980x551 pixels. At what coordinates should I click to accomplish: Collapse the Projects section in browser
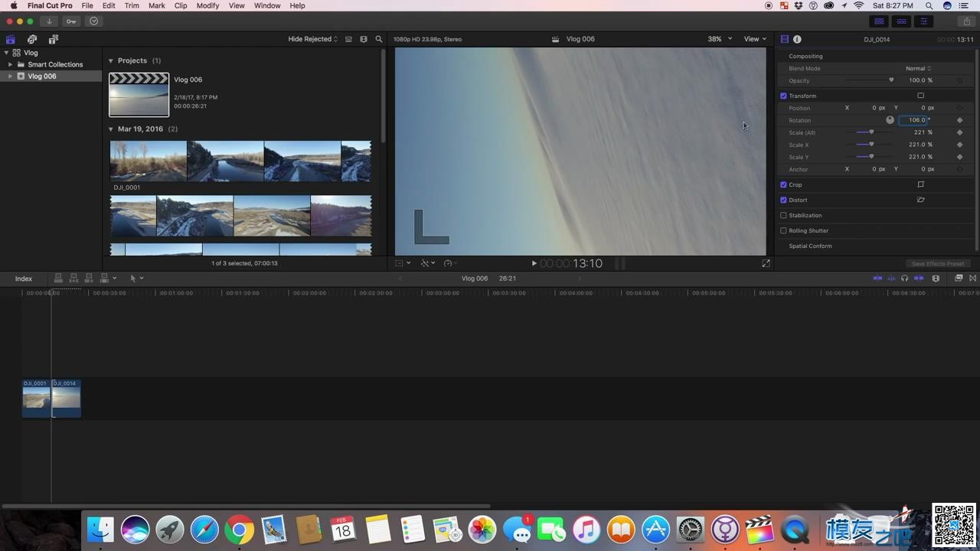(110, 60)
